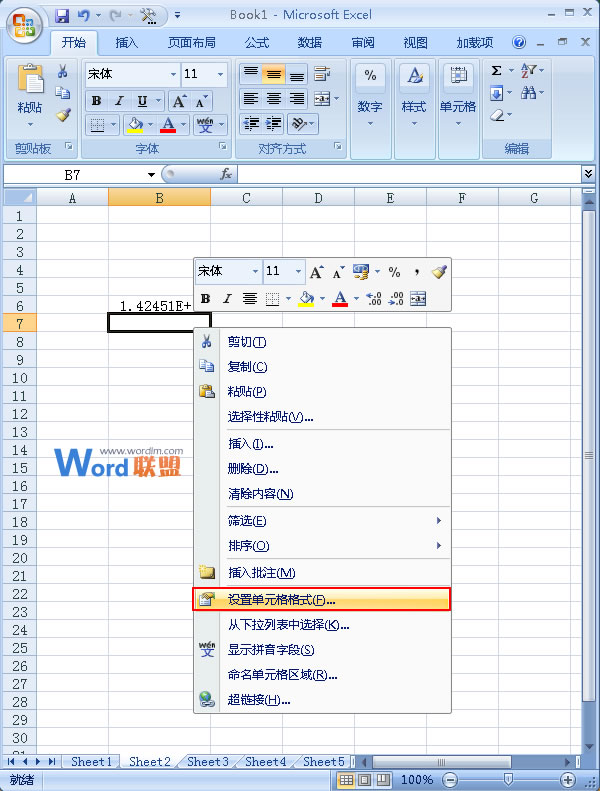Image resolution: width=600 pixels, height=791 pixels.
Task: Click the Cut scissors icon in ribbon
Action: (x=63, y=71)
